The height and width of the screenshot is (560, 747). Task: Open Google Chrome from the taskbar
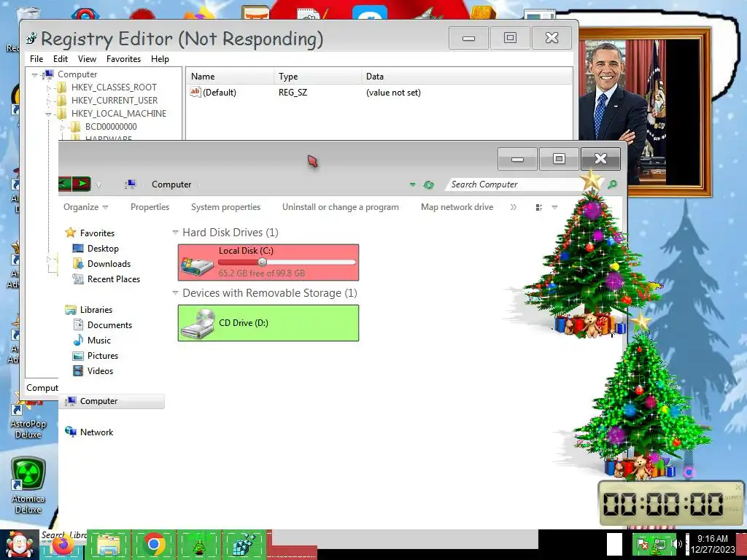point(154,545)
